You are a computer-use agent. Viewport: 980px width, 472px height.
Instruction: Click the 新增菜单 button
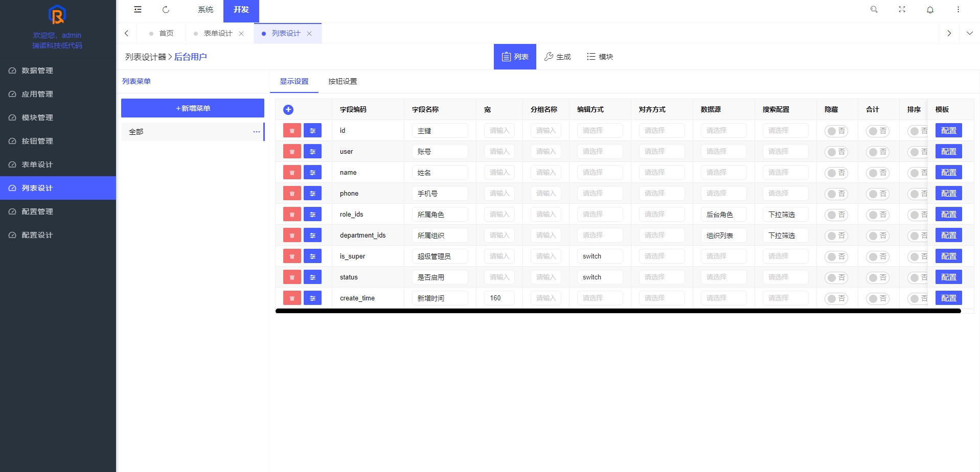[x=193, y=108]
